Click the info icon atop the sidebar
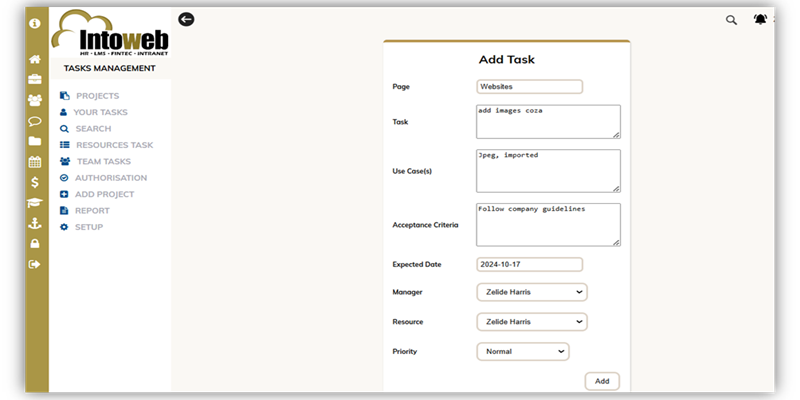Viewport: 800px width, 400px height. (35, 22)
